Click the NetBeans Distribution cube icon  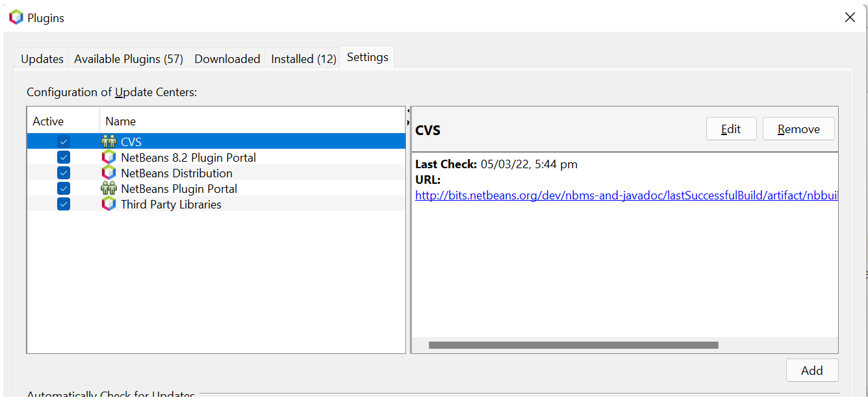(x=108, y=173)
